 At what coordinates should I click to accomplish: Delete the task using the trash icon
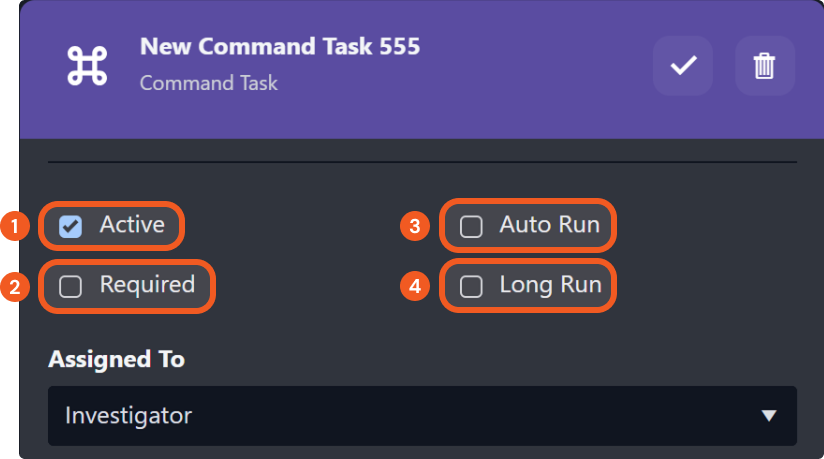(764, 66)
